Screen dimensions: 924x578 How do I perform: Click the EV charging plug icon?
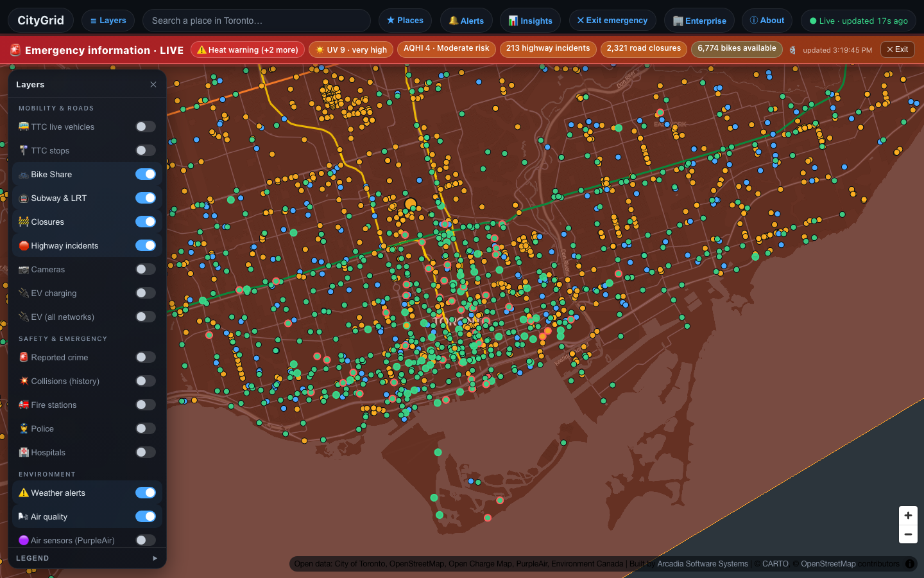24,293
